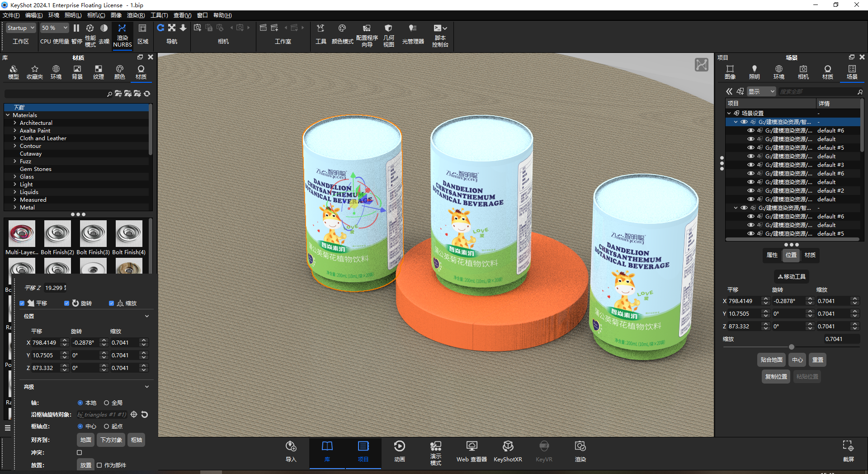The image size is (868, 474).
Task: Increase the right-panel translate Y stepper
Action: tap(765, 312)
